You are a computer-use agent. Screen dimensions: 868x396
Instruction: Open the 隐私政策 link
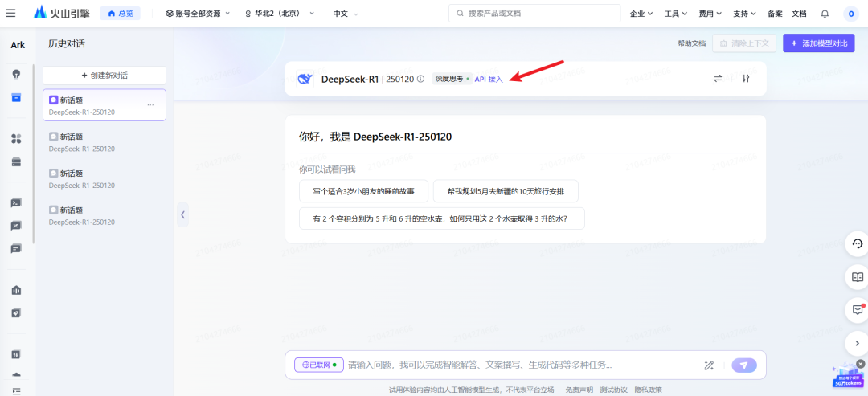pyautogui.click(x=649, y=390)
